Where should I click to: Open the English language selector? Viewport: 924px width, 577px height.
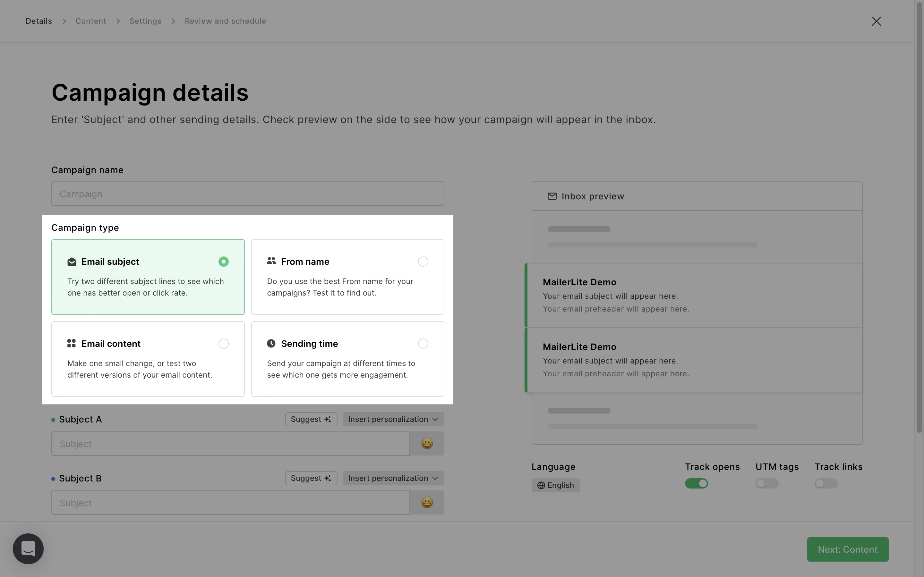556,485
